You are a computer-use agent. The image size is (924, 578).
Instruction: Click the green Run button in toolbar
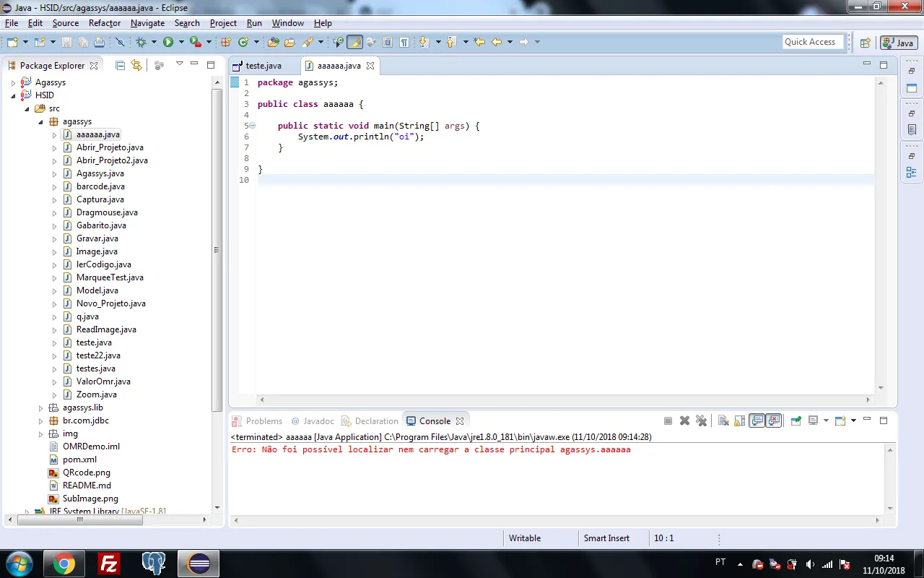[167, 43]
